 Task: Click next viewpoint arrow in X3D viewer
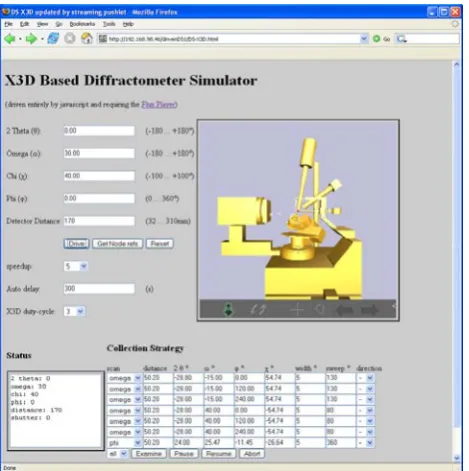[370, 310]
